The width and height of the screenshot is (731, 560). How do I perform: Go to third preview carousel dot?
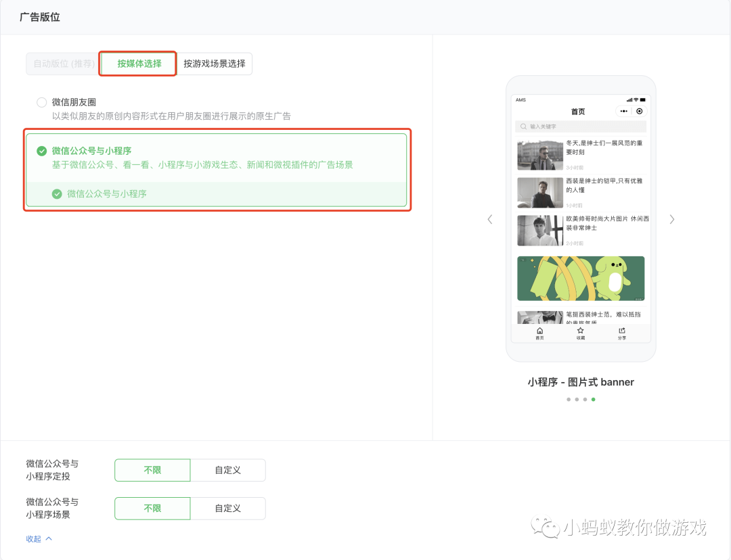[x=585, y=399]
